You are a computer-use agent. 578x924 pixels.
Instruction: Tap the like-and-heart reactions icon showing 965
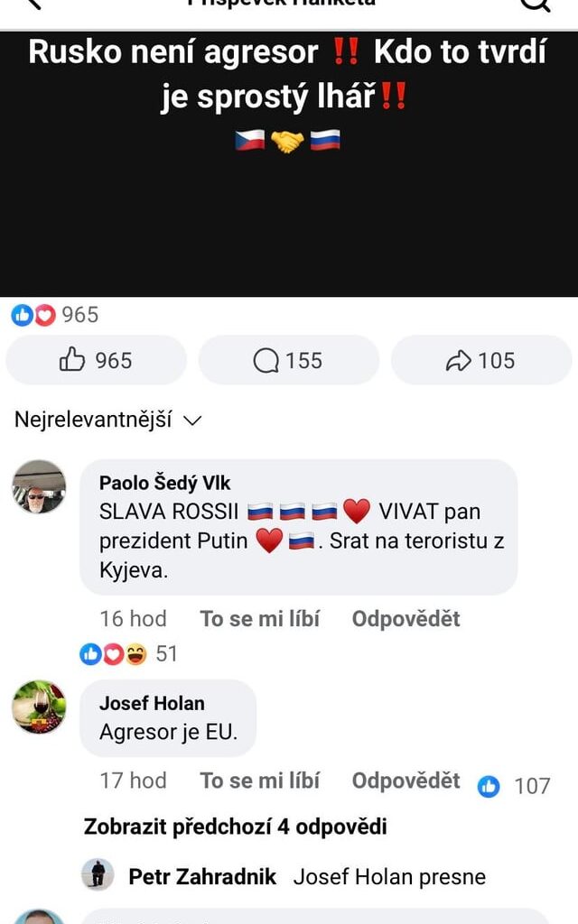pos(31,315)
